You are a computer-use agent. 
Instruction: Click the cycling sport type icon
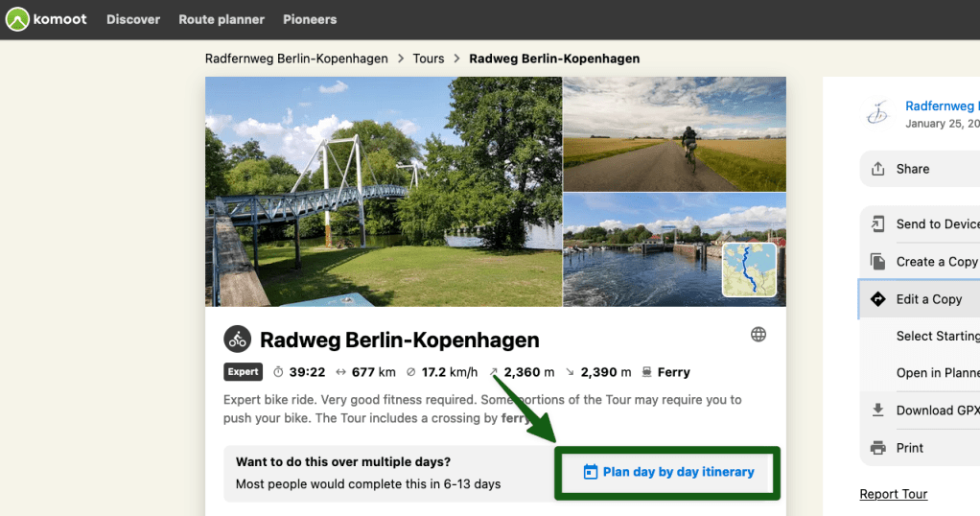238,340
